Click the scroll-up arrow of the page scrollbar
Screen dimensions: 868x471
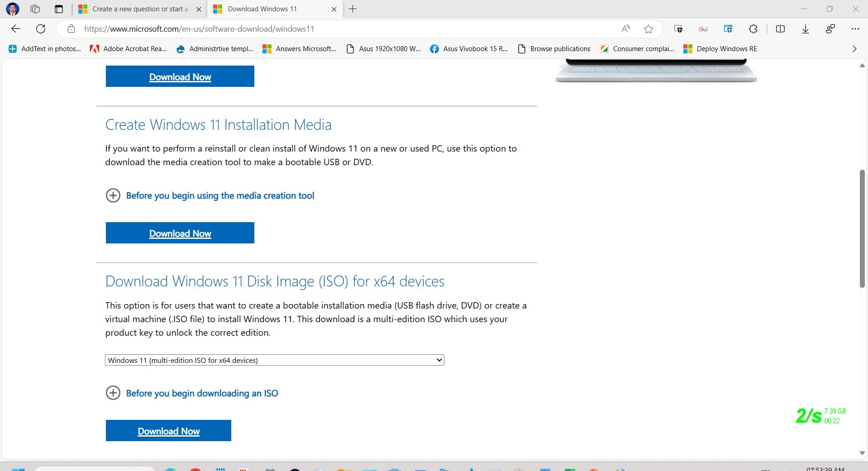tap(862, 66)
